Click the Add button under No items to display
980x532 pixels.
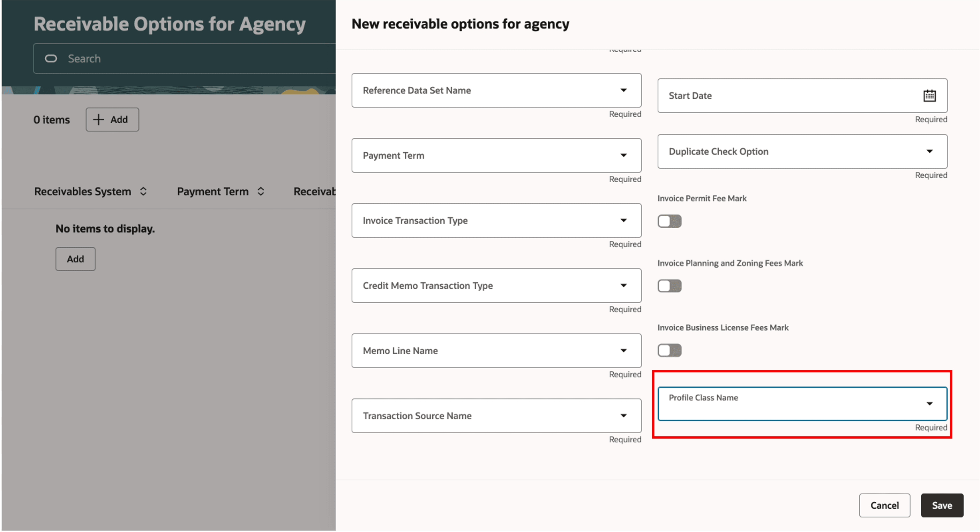tap(75, 259)
